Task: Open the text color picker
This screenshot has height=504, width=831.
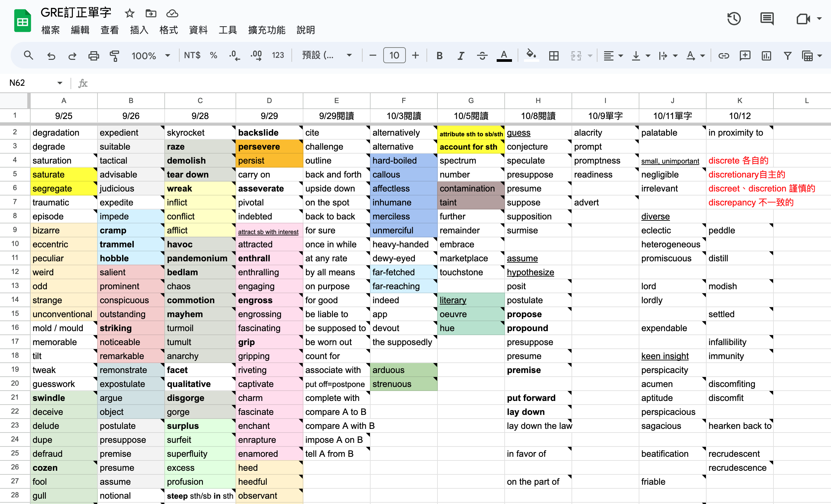Action: coord(504,56)
